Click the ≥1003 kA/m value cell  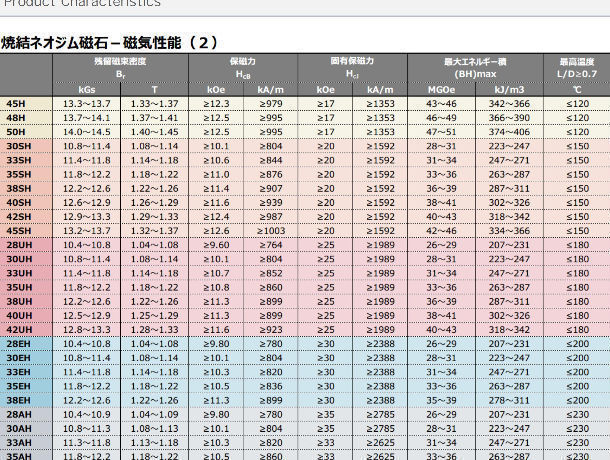(x=271, y=231)
